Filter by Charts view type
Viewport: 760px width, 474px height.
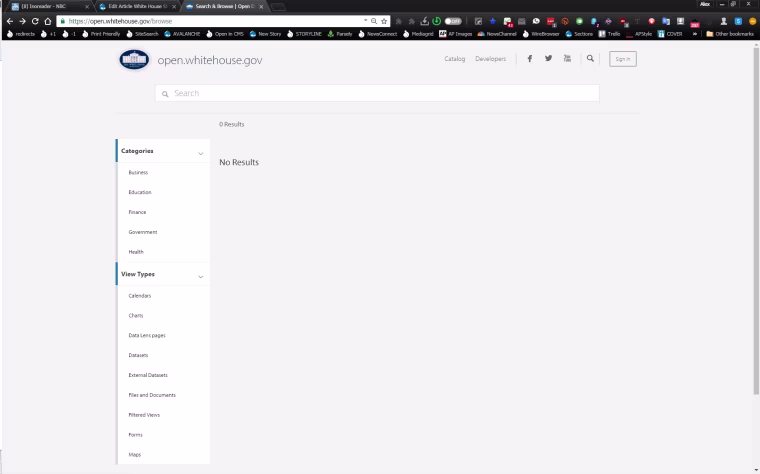[136, 316]
